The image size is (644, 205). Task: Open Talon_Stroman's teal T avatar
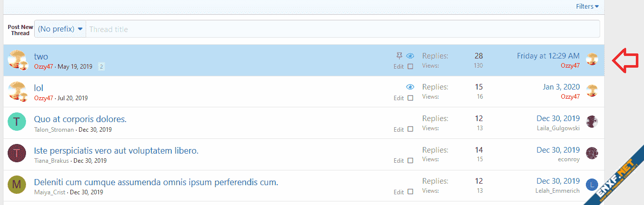pos(17,122)
